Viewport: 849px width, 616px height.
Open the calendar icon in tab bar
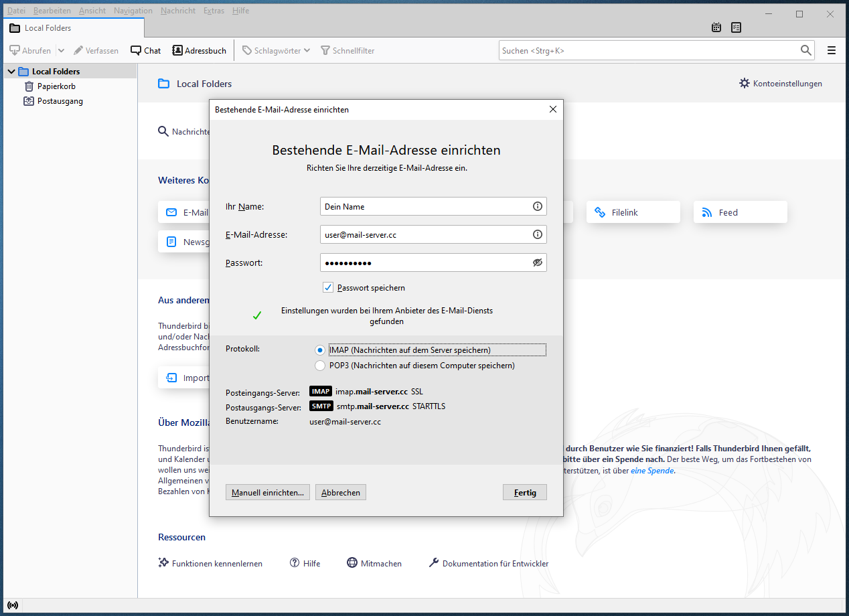point(716,27)
